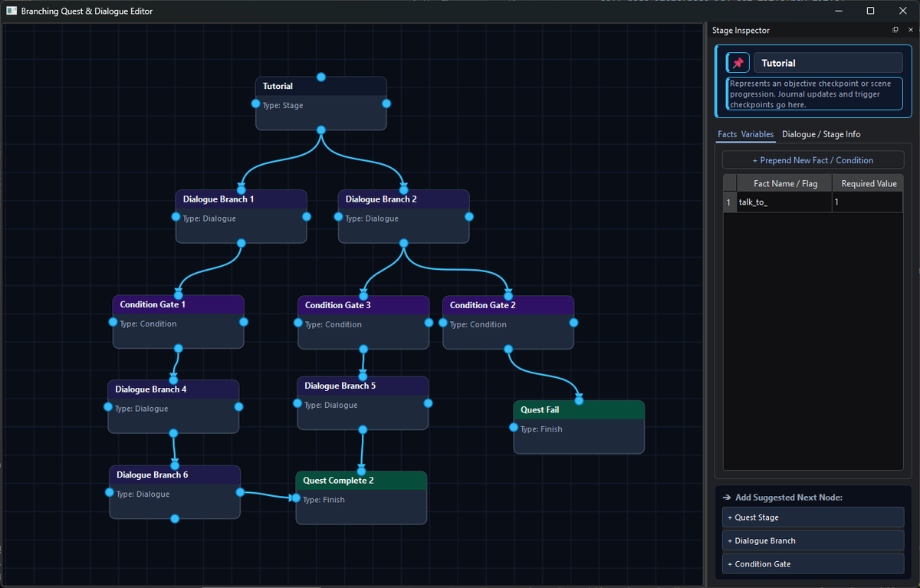This screenshot has width=920, height=588.
Task: Select row header 1 in facts table
Action: (x=730, y=202)
